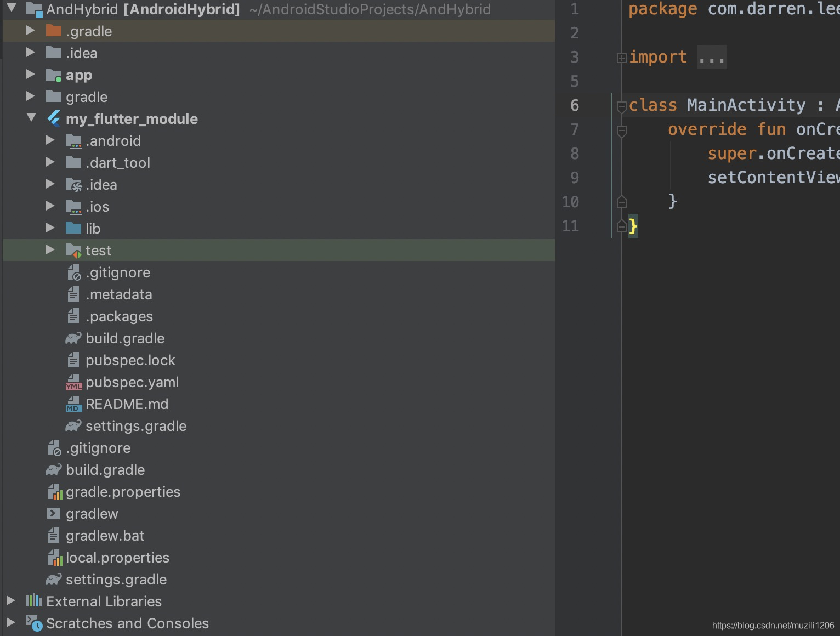
Task: Expand the lib folder arrow
Action: pyautogui.click(x=50, y=228)
